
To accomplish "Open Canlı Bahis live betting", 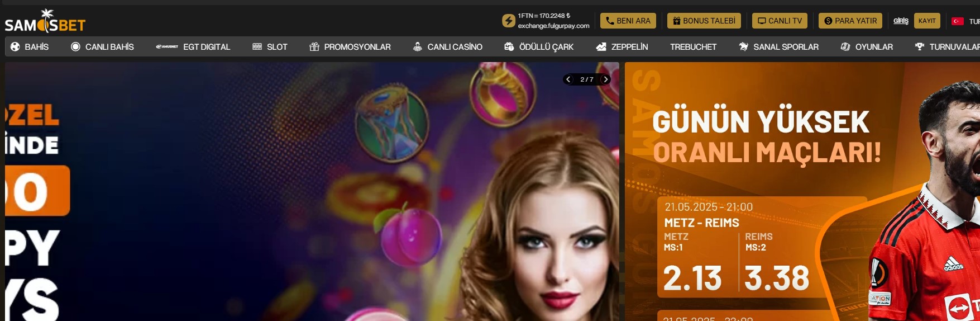I will click(103, 47).
